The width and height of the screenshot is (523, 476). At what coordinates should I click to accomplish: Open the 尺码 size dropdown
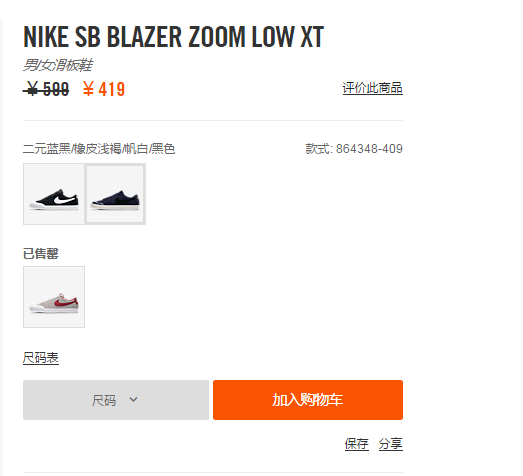[116, 400]
